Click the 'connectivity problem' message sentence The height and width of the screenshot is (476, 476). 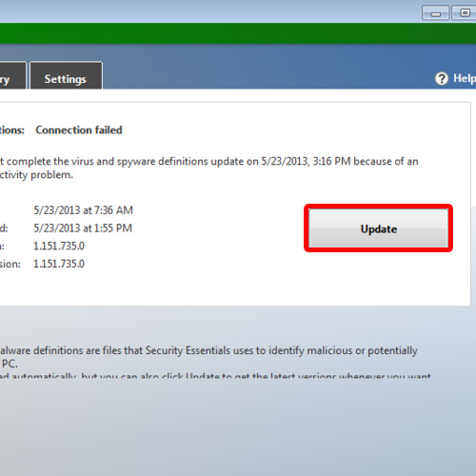click(x=208, y=168)
